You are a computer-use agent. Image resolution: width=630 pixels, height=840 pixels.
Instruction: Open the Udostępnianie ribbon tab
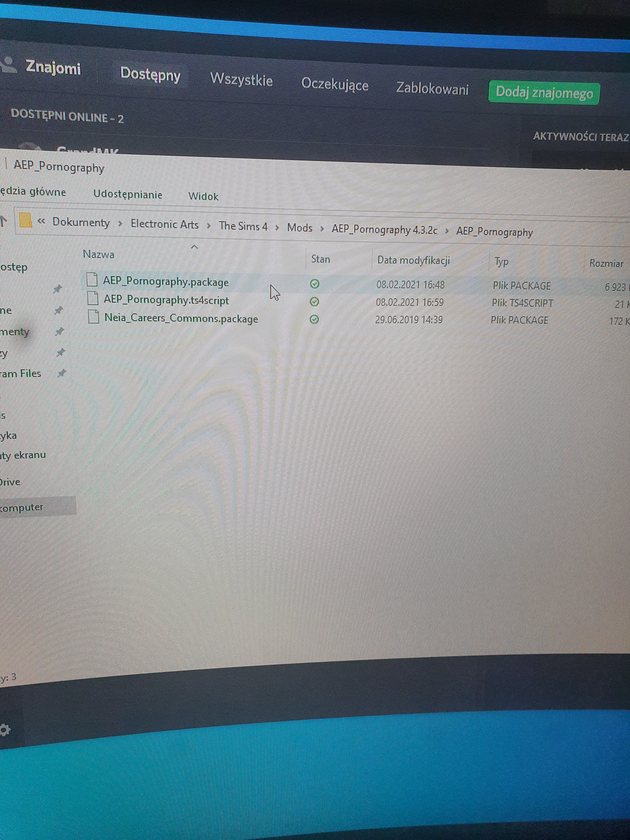click(x=128, y=194)
